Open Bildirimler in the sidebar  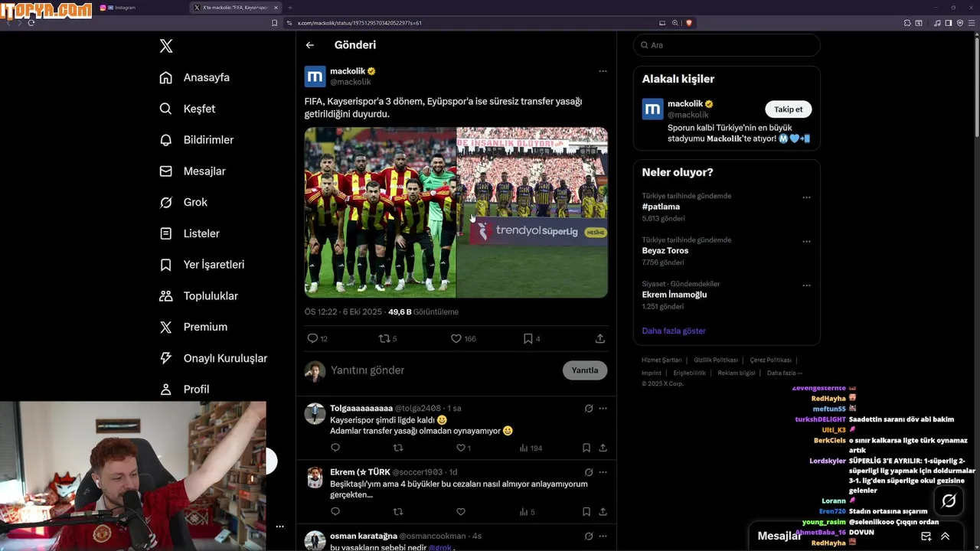coord(196,140)
